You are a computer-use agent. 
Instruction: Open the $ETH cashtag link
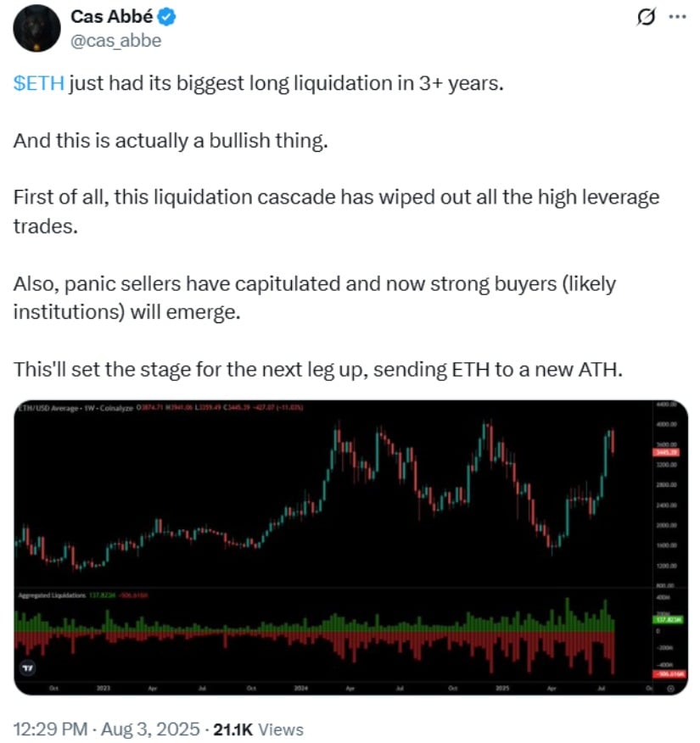pyautogui.click(x=39, y=83)
